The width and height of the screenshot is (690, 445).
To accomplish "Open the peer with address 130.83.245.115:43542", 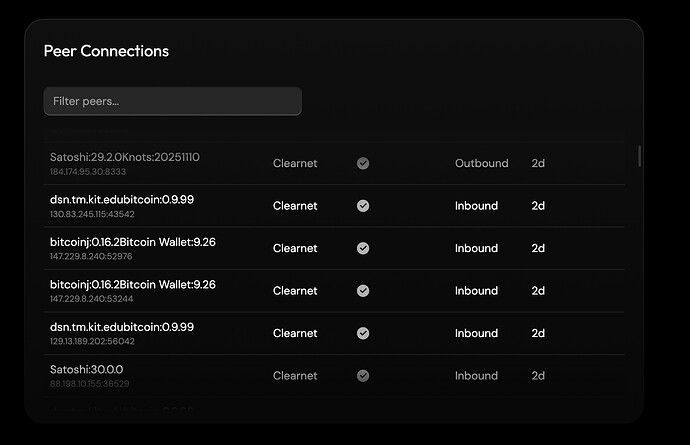I will (x=92, y=214).
